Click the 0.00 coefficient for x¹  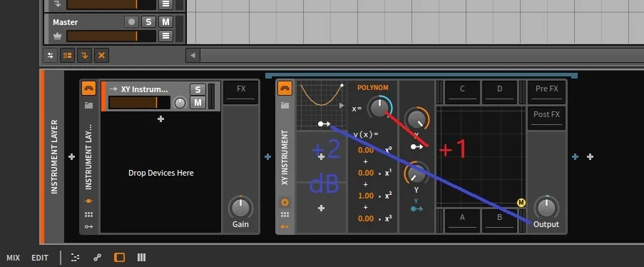point(366,173)
